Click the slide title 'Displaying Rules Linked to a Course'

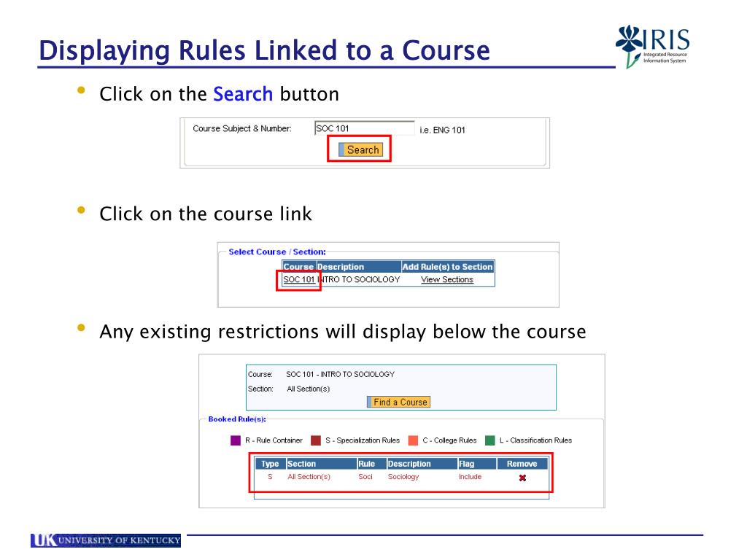tap(264, 50)
